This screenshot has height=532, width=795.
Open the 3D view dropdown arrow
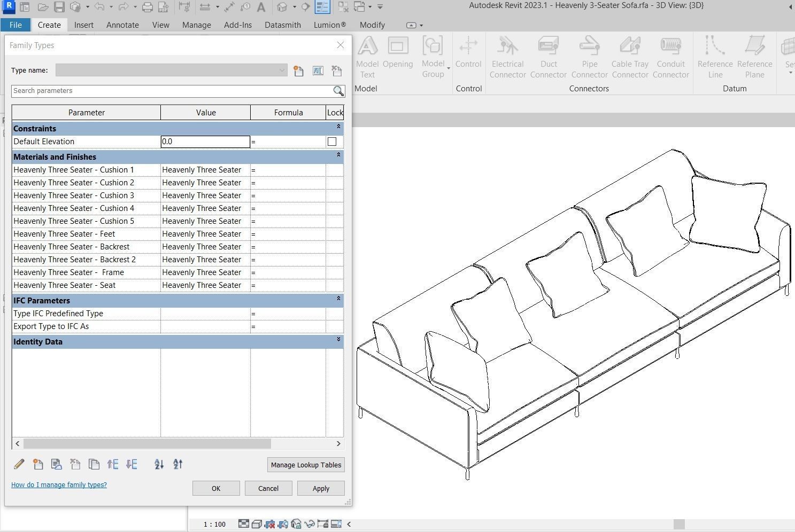294,7
